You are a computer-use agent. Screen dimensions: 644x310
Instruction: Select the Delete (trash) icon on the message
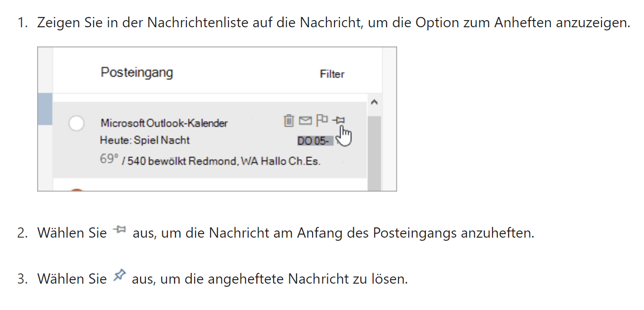(288, 120)
